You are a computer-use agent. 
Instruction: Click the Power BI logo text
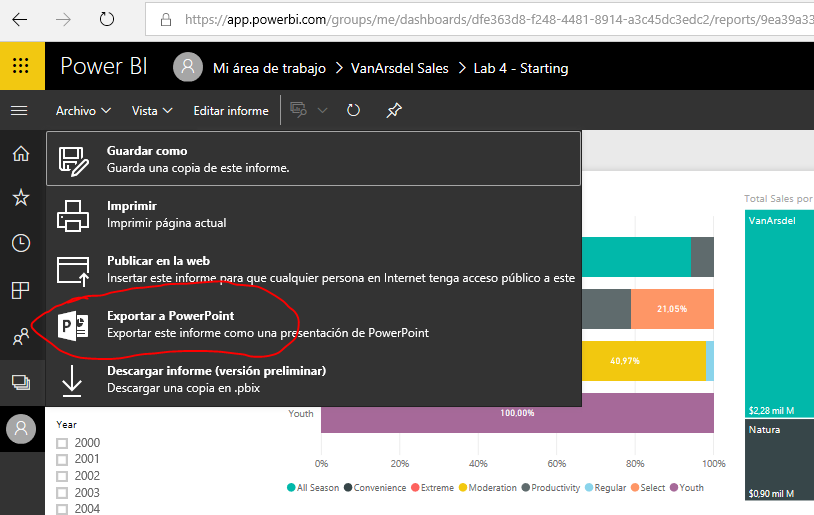(x=104, y=66)
